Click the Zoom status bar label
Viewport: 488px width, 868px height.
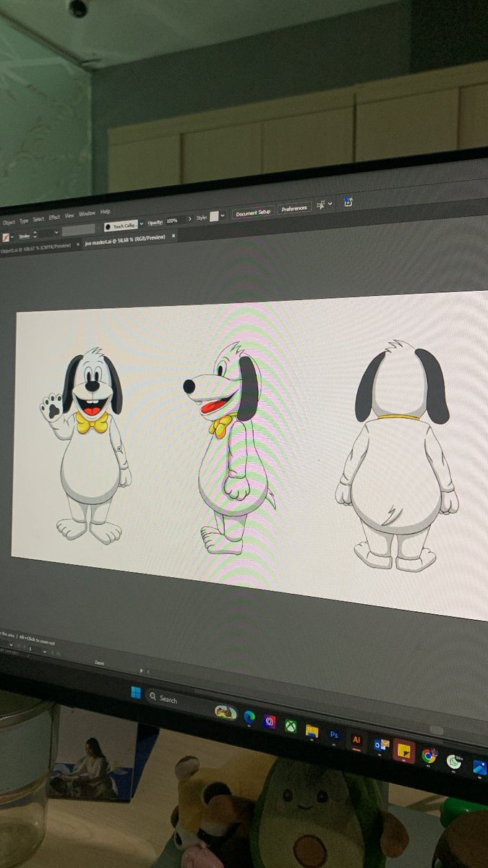(99, 663)
